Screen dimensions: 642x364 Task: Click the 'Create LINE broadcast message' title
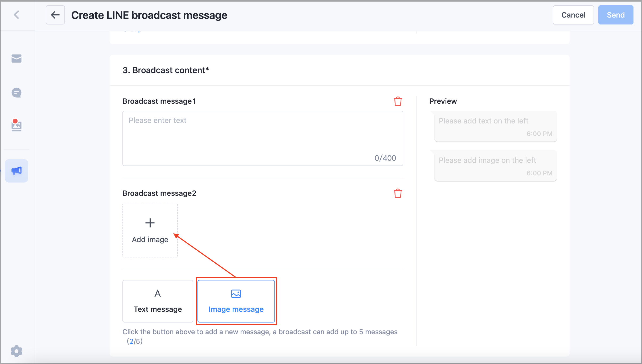tap(149, 15)
